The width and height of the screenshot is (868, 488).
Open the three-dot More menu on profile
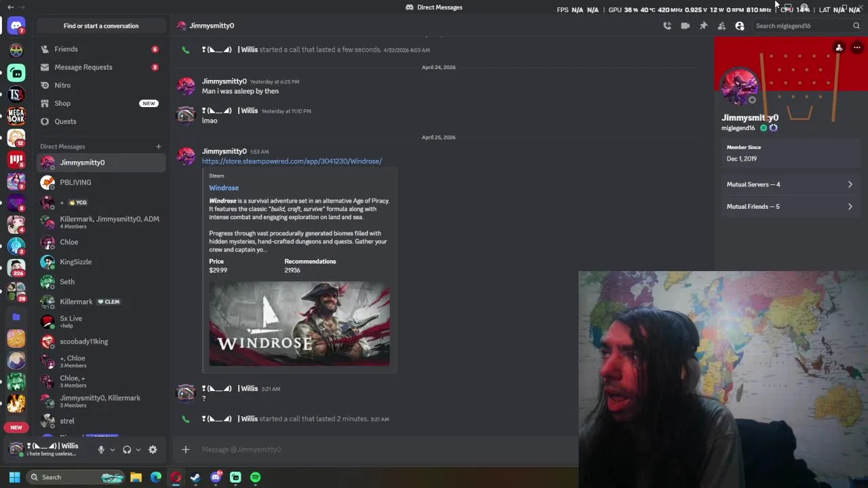pyautogui.click(x=857, y=47)
